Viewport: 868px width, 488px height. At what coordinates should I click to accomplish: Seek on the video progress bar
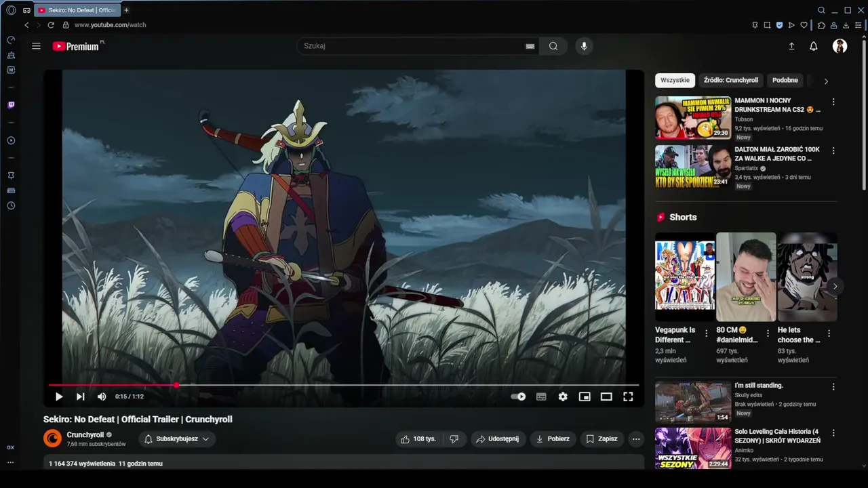click(344, 385)
